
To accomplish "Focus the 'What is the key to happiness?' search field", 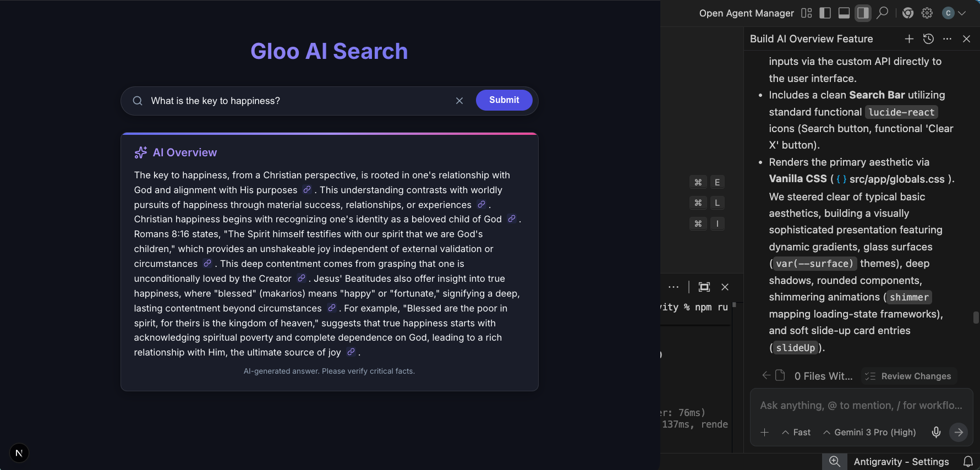I will (x=297, y=101).
